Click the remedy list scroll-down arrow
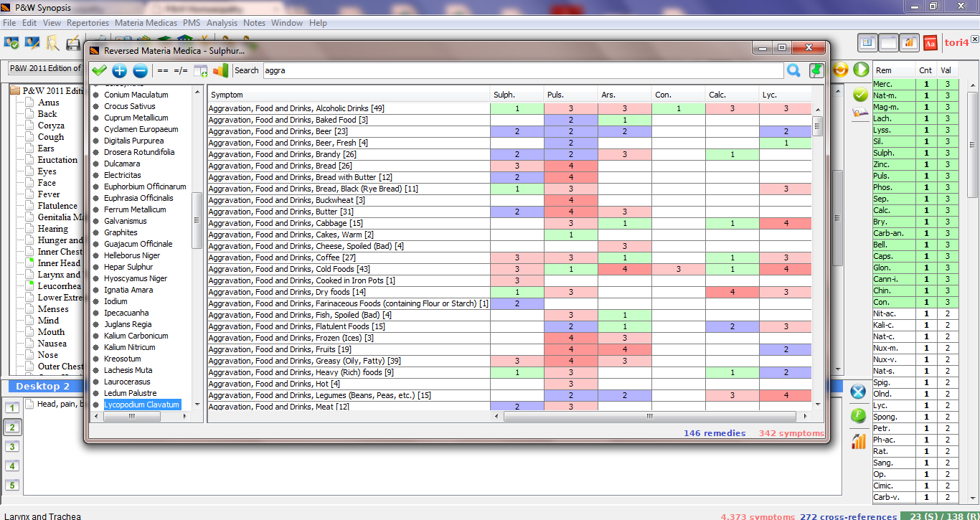The image size is (980, 520). pos(196,405)
